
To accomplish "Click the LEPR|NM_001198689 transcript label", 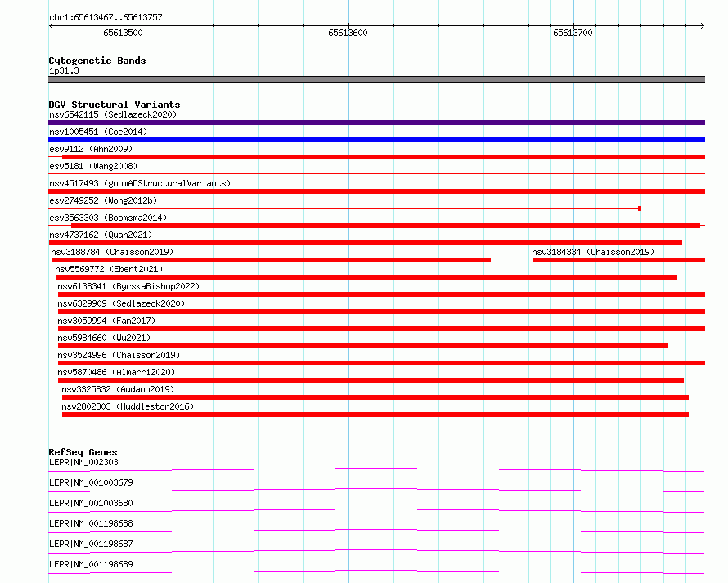I will pyautogui.click(x=91, y=564).
